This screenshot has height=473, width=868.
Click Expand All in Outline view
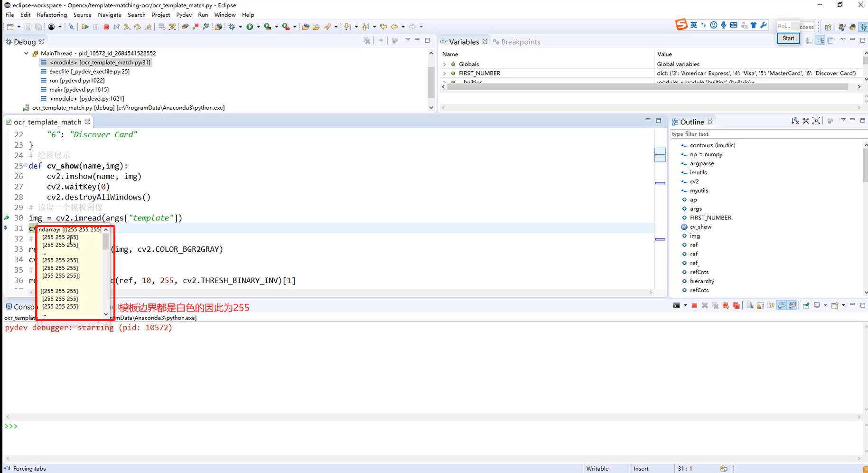[816, 121]
